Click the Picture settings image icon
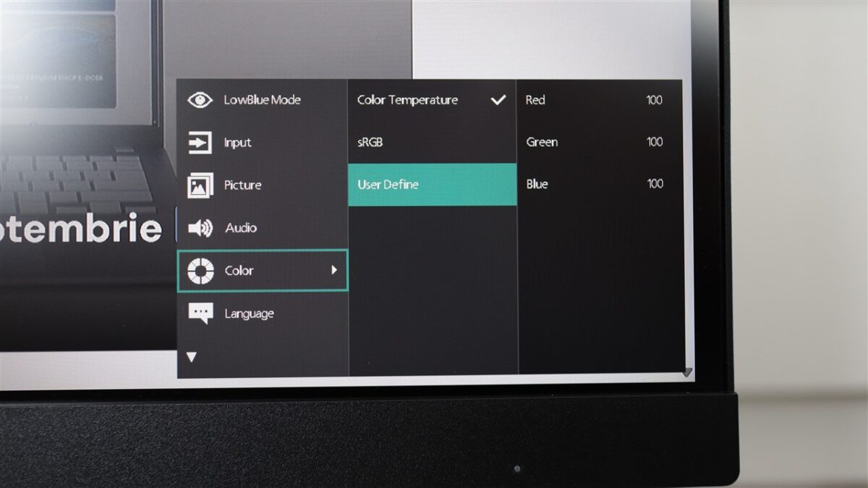 [x=200, y=185]
